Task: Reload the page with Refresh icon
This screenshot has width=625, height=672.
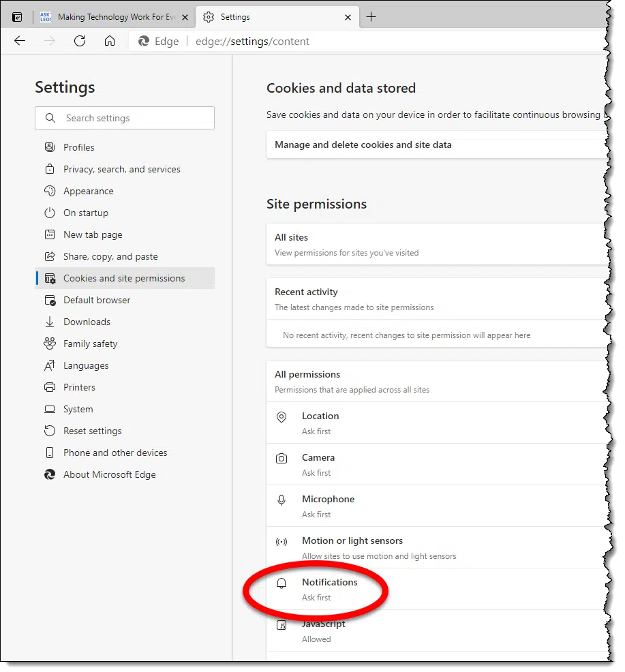Action: 80,41
